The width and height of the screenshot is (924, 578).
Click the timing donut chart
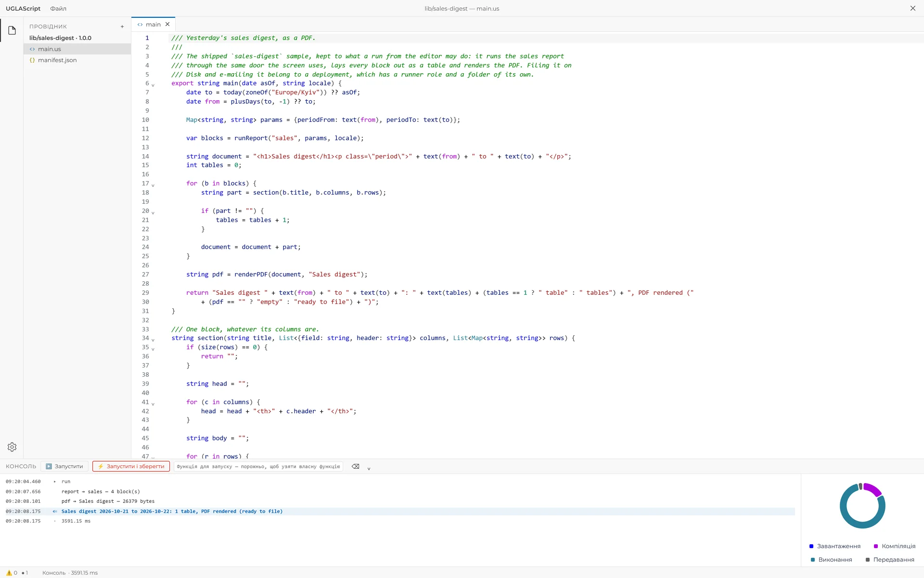point(862,506)
